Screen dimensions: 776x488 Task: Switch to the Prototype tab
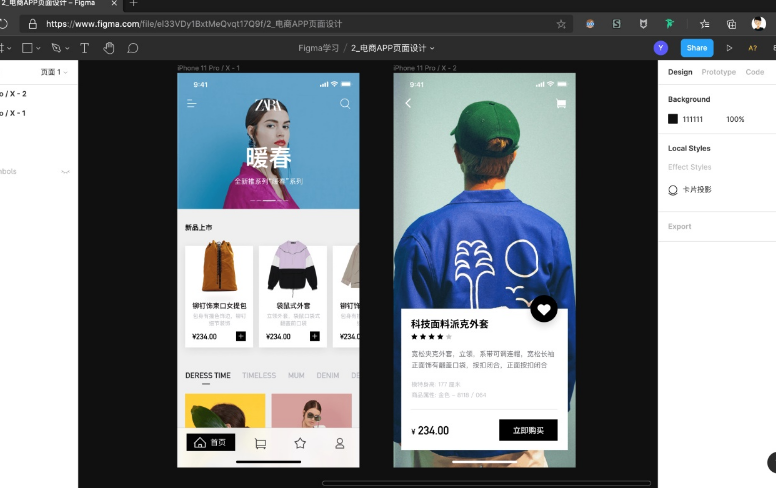[x=719, y=72]
